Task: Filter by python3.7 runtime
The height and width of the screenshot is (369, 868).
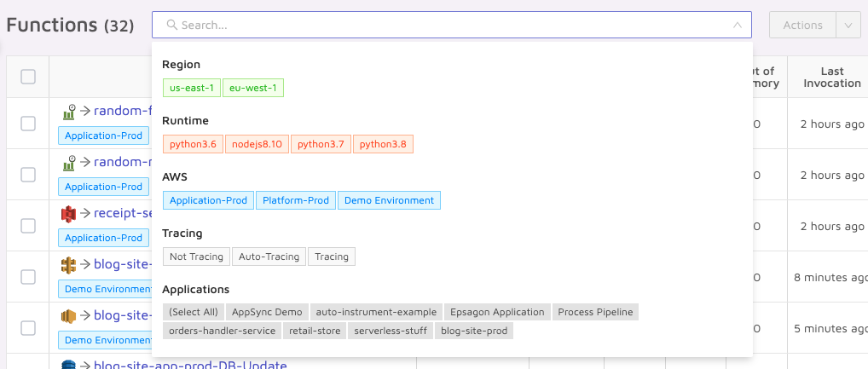Action: 321,144
